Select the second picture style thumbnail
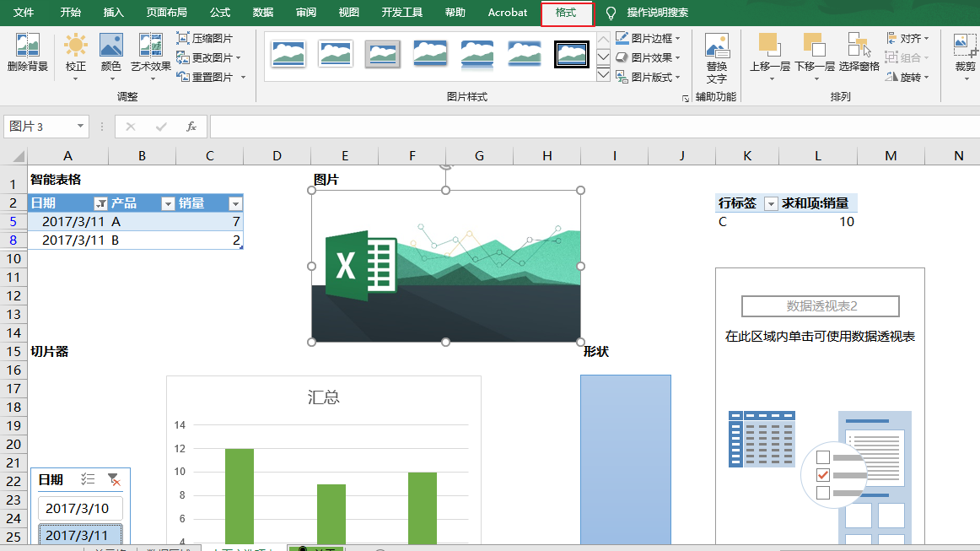980x551 pixels. 335,54
